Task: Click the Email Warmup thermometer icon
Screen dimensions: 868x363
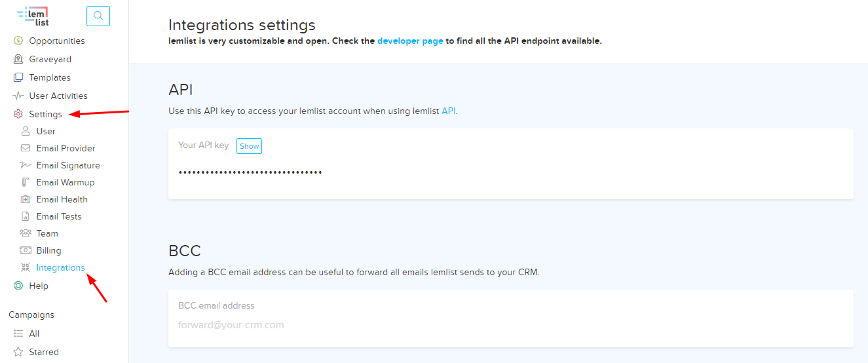Action: [26, 182]
